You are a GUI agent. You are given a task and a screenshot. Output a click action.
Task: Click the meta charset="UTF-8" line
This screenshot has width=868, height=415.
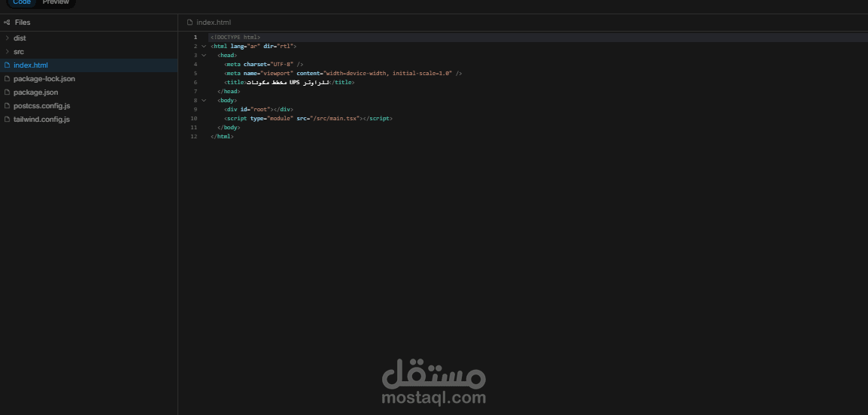click(x=263, y=64)
